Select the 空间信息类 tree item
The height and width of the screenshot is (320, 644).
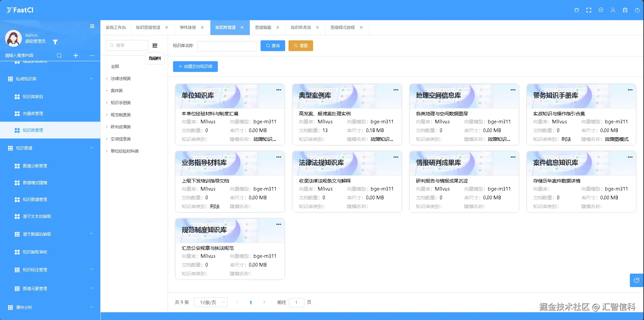click(121, 139)
